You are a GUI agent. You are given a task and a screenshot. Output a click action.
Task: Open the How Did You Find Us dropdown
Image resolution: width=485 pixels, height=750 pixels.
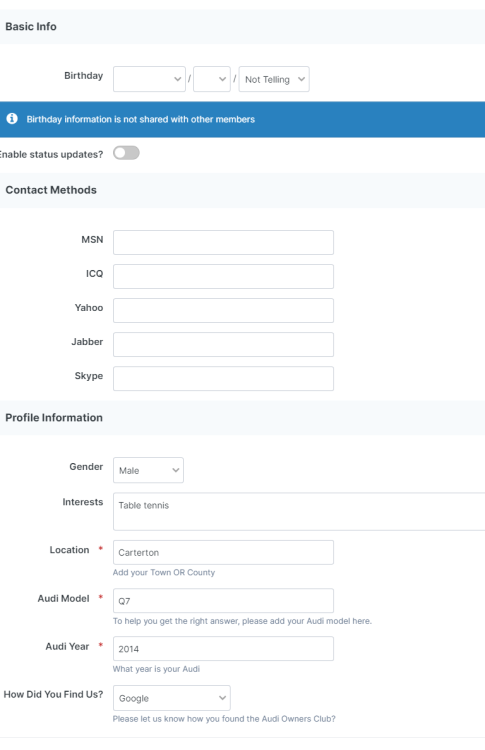click(172, 698)
